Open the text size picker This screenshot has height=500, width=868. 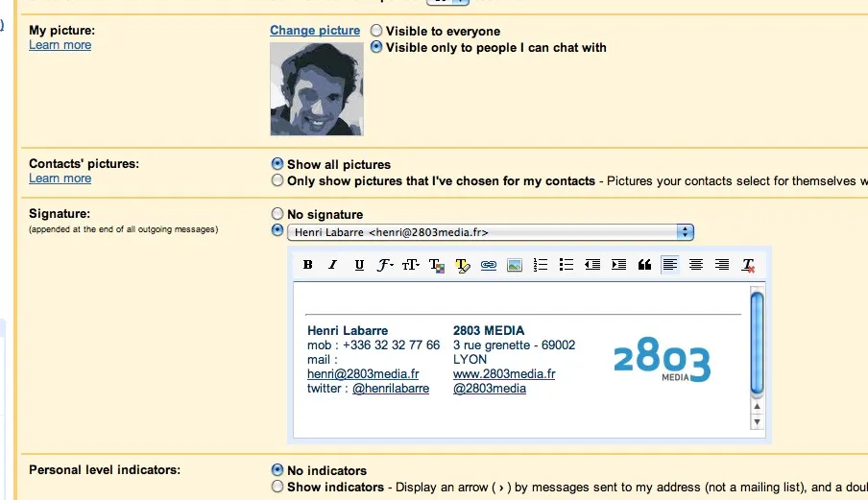[x=410, y=265]
